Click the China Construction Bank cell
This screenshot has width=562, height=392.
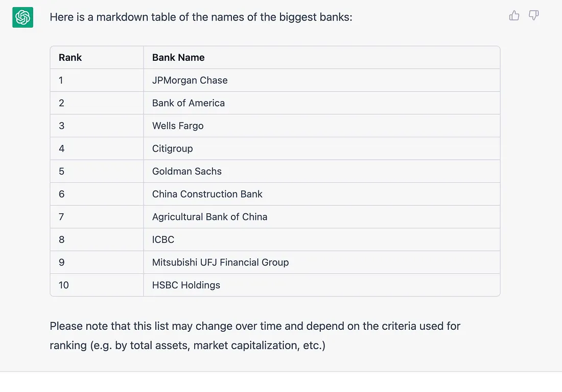321,194
